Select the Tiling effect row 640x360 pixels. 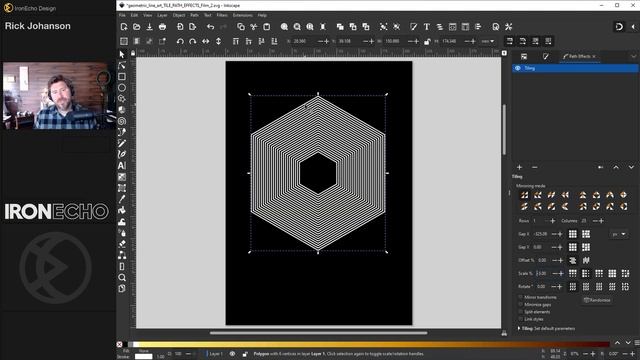pos(575,68)
